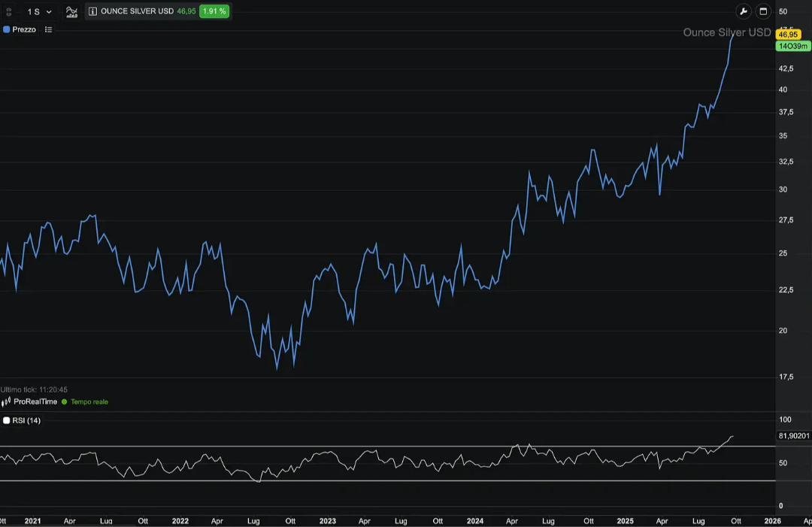Click the 27,5 price axis label
Image resolution: width=812 pixels, height=527 pixels.
(x=786, y=220)
